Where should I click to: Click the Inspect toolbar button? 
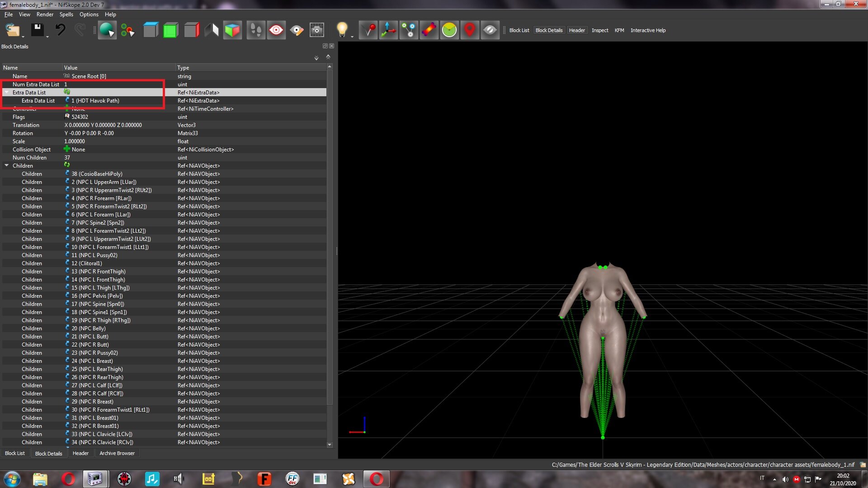(x=600, y=30)
